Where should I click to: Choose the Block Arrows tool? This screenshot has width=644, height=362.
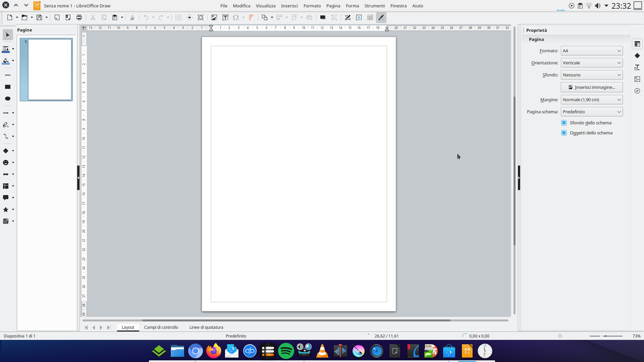click(6, 174)
